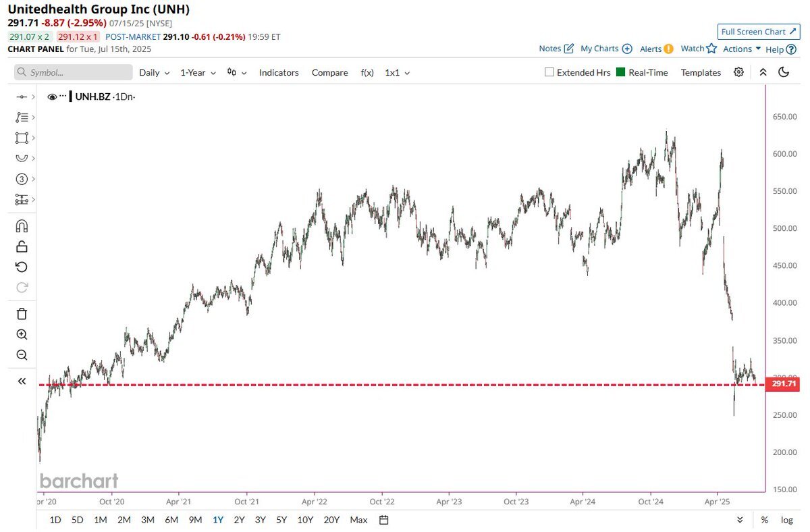Open the custom date range calendar
This screenshot has width=810, height=532.
(x=384, y=520)
